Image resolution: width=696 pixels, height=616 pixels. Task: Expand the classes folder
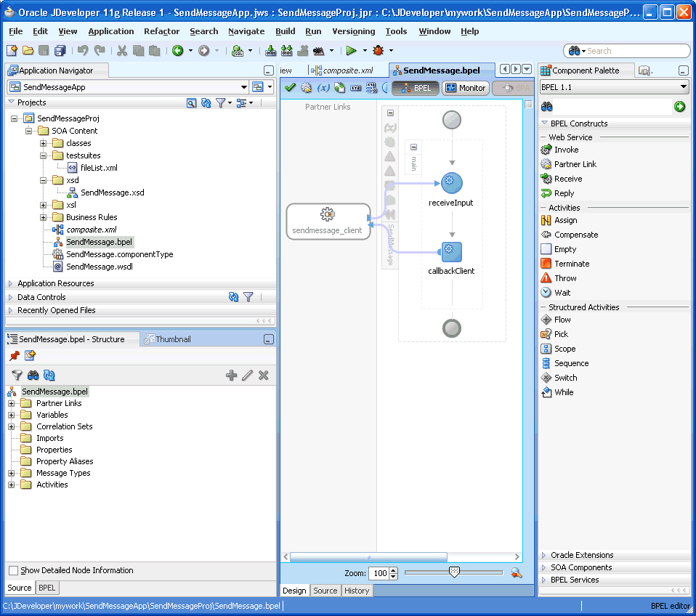43,143
